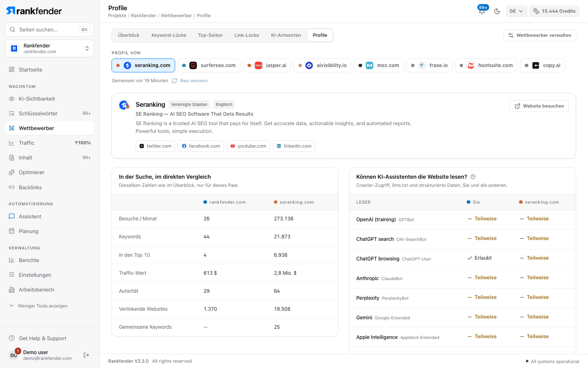
Task: Open Schlüsselwörter sidebar icon
Action: pos(11,114)
